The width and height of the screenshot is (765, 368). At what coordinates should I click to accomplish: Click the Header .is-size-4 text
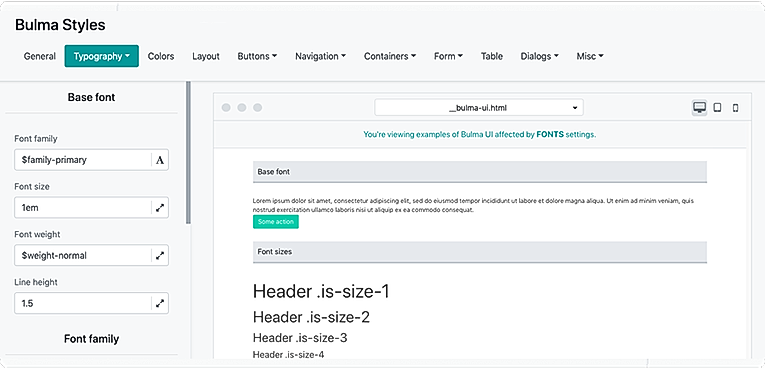288,355
